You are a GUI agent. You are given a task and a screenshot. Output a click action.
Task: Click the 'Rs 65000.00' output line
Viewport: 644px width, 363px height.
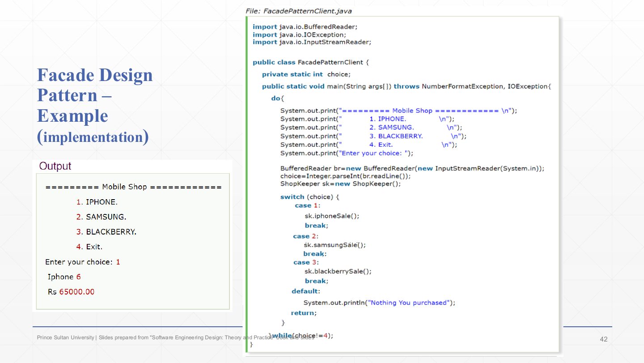tap(71, 292)
